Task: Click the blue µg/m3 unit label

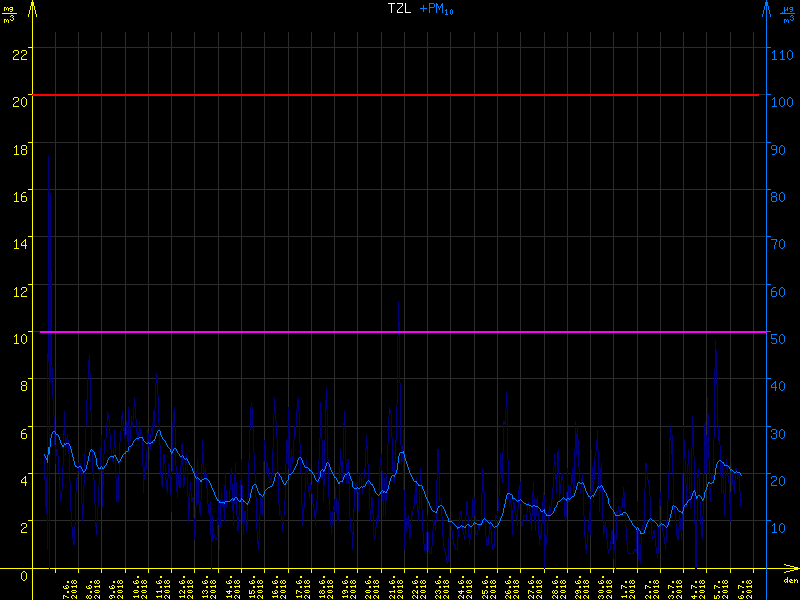Action: [789, 14]
